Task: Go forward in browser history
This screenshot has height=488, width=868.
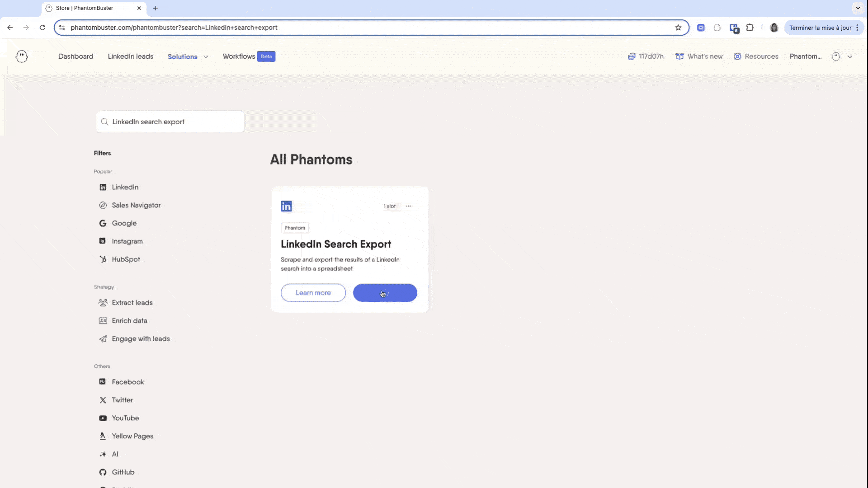Action: click(x=26, y=28)
